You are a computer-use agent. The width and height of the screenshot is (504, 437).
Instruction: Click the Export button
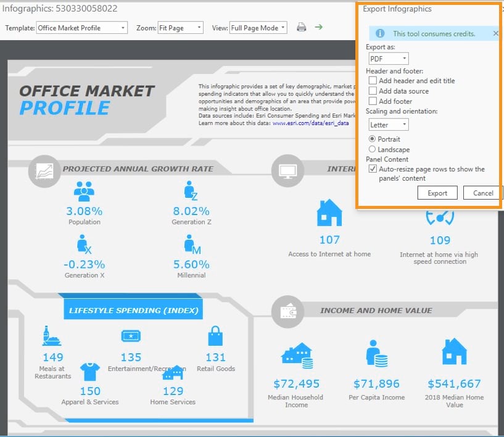[437, 192]
